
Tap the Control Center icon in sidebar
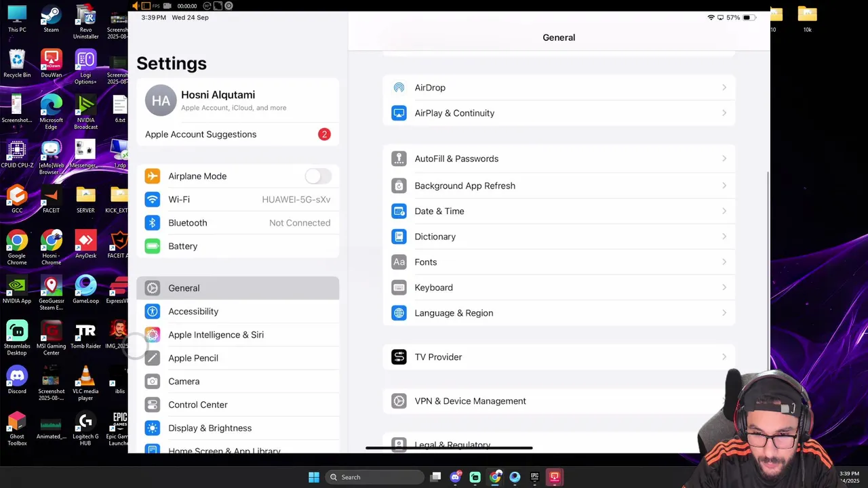point(153,405)
